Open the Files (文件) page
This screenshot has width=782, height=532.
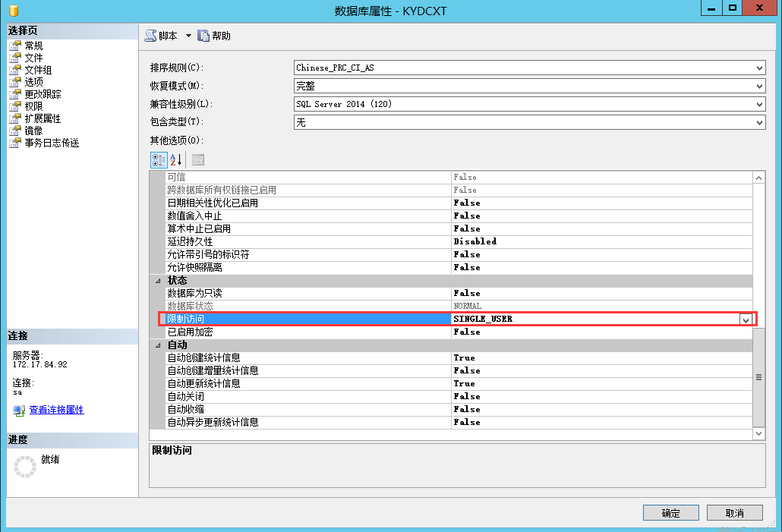[x=34, y=58]
